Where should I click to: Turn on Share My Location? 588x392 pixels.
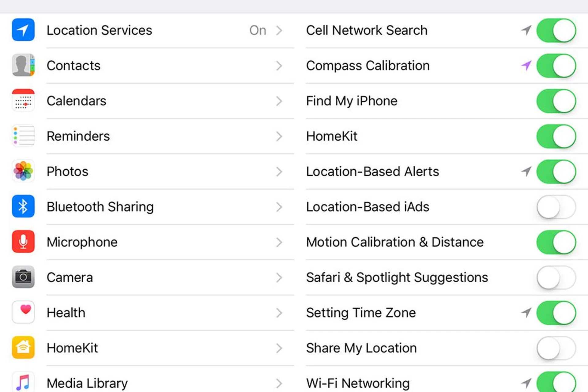pyautogui.click(x=556, y=348)
